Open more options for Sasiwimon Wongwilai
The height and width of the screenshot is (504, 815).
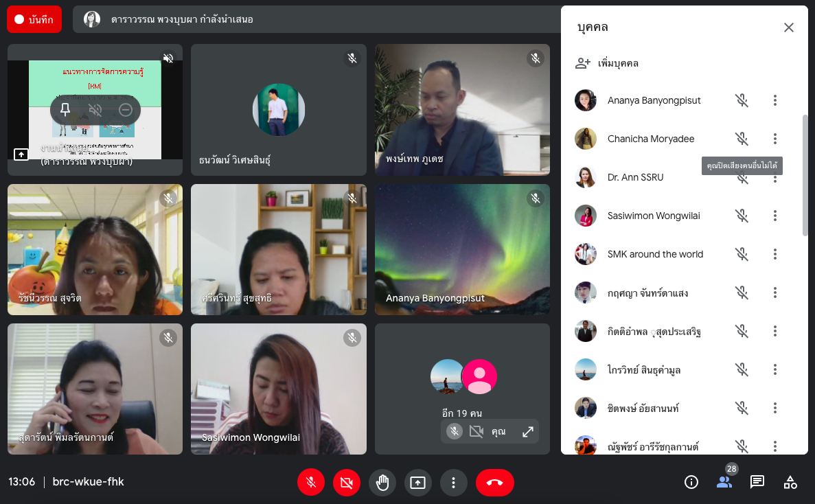coord(774,216)
